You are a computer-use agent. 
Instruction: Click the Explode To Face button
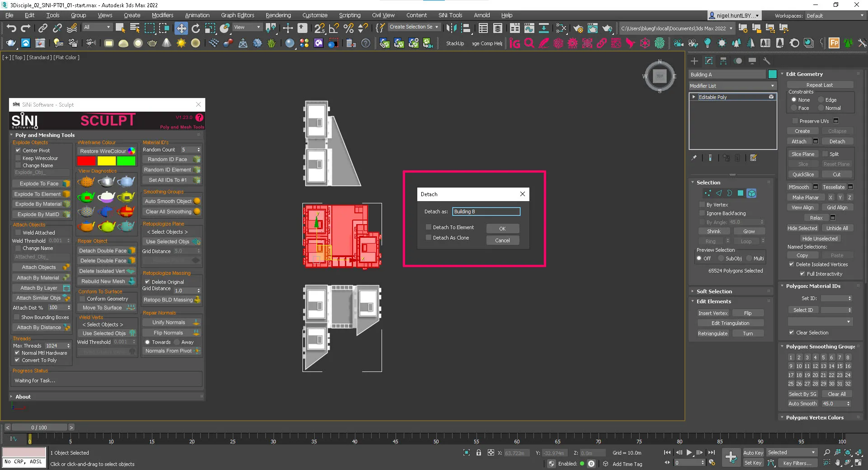tap(41, 183)
